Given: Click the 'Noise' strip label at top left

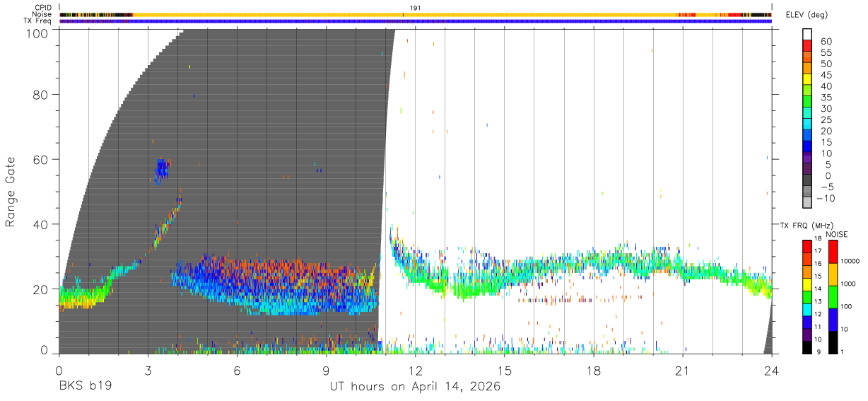Looking at the screenshot, I should point(42,14).
